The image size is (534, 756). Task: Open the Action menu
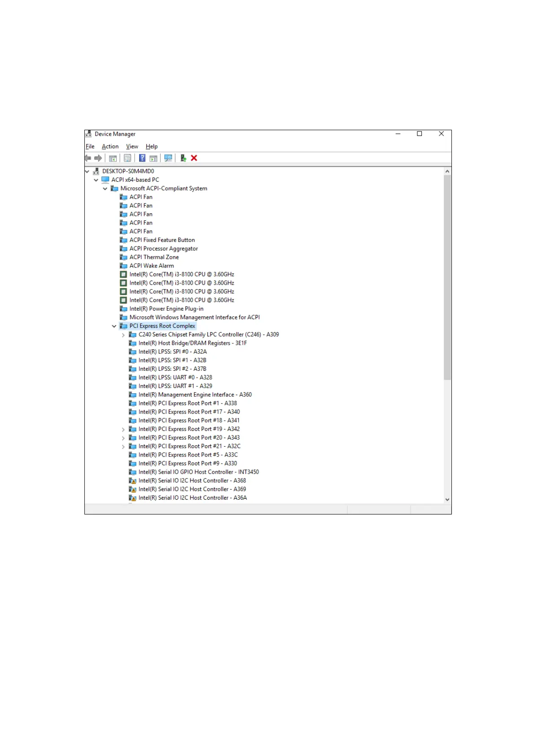(x=110, y=146)
